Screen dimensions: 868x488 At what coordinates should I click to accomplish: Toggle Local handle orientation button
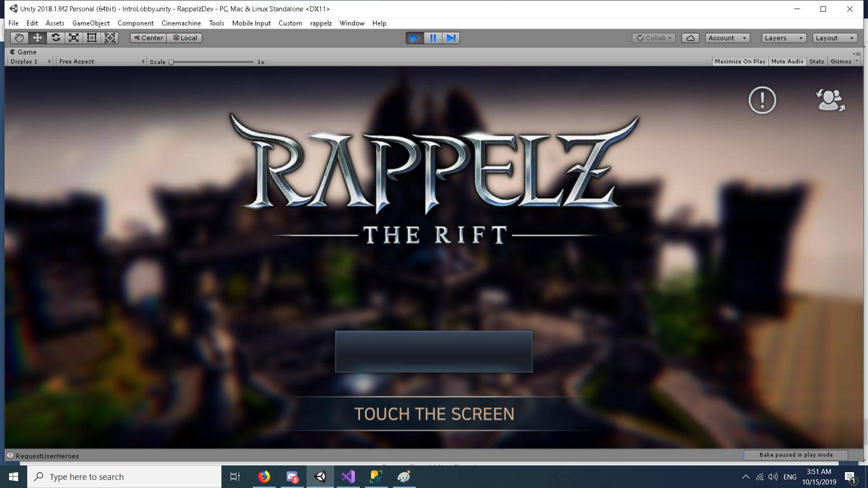pyautogui.click(x=184, y=38)
